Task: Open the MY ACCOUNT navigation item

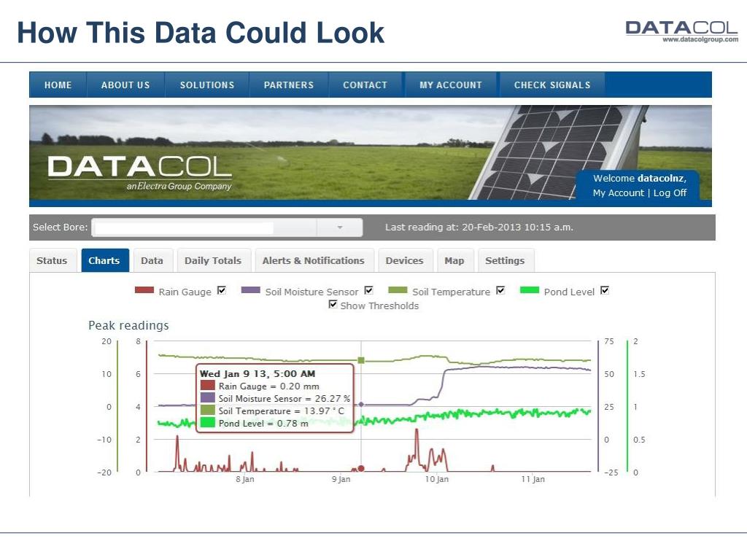Action: point(451,85)
